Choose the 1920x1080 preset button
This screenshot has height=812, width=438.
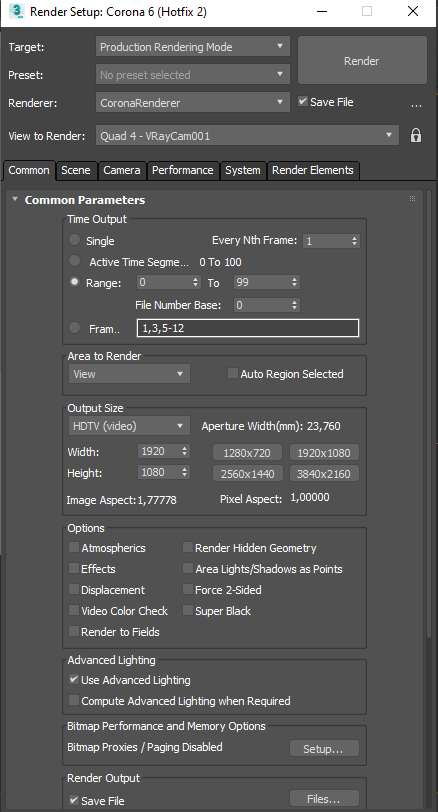[324, 453]
